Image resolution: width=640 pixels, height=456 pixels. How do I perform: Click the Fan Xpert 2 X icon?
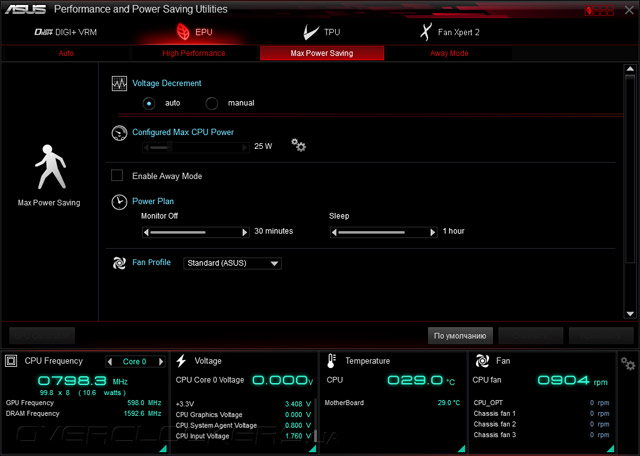coord(426,32)
